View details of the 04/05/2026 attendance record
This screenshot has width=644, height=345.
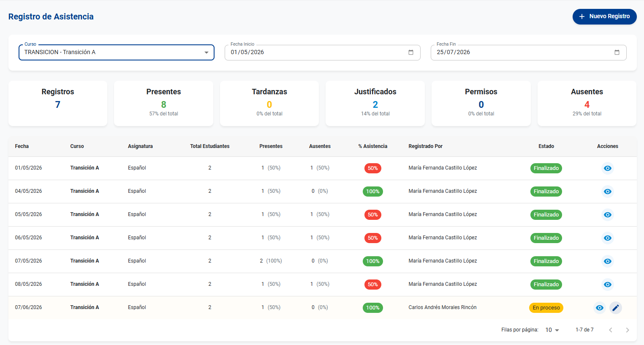click(x=607, y=192)
